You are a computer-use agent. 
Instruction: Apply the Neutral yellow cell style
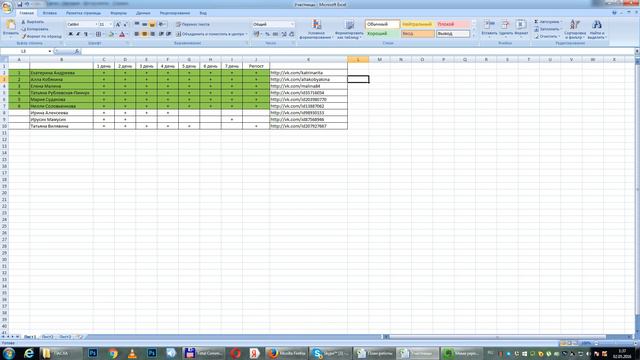pyautogui.click(x=418, y=24)
